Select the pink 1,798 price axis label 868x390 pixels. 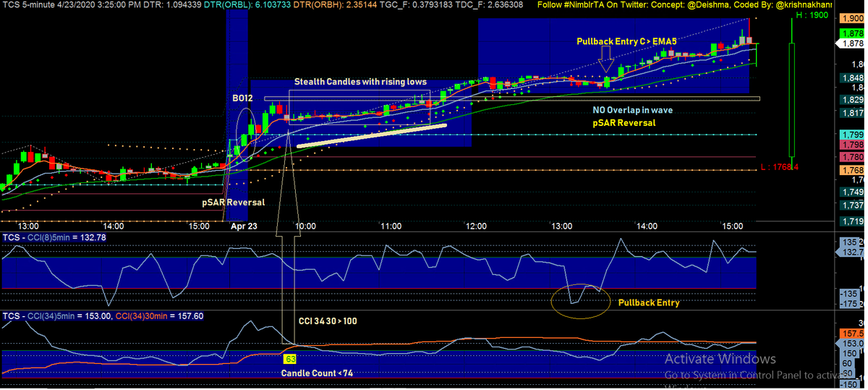click(x=852, y=145)
